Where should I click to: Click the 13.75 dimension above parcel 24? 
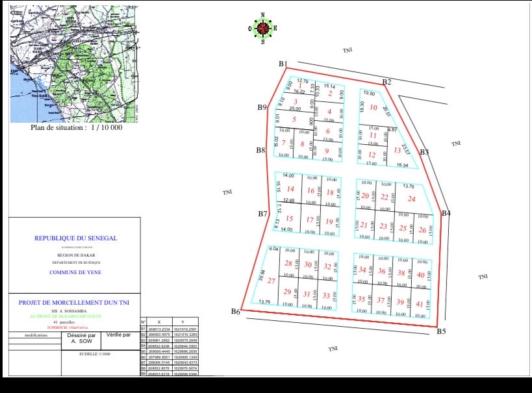[x=409, y=186]
